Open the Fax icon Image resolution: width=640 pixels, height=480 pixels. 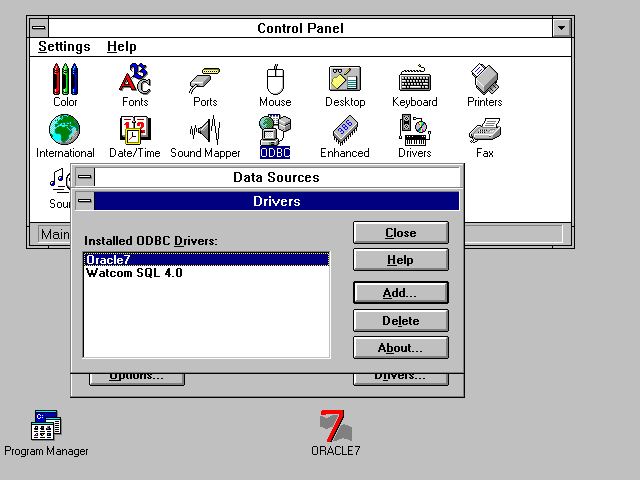(484, 131)
